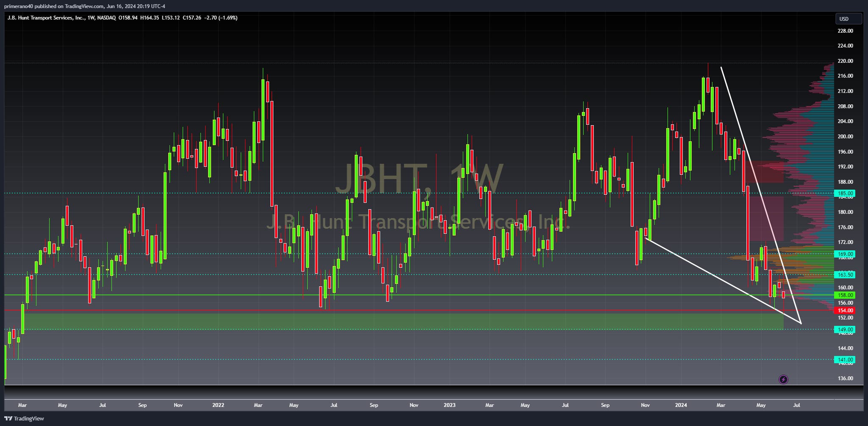Click the 152.00 price axis label
The height and width of the screenshot is (426, 868).
846,318
